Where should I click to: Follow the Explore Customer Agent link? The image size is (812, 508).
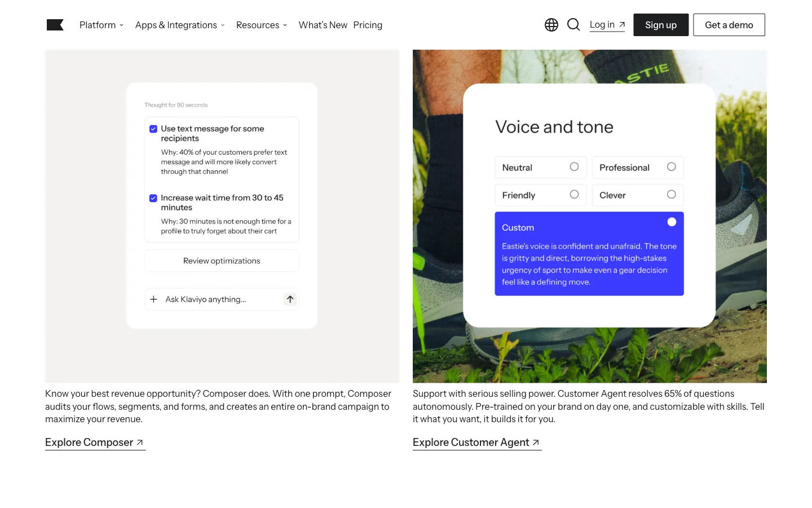(x=477, y=443)
